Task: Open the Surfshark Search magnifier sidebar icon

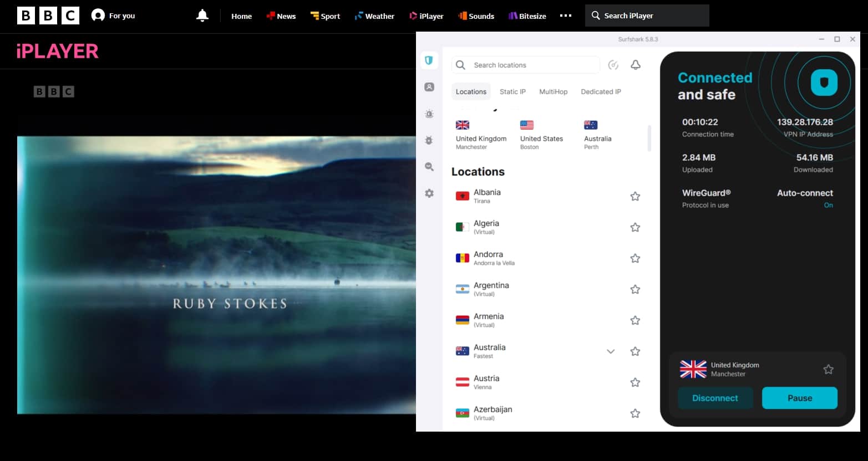Action: coord(429,167)
